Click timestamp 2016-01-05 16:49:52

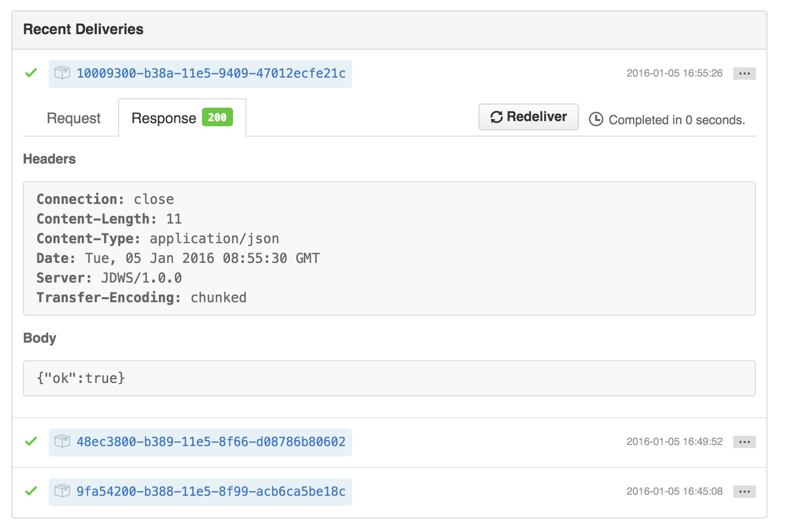click(x=674, y=442)
